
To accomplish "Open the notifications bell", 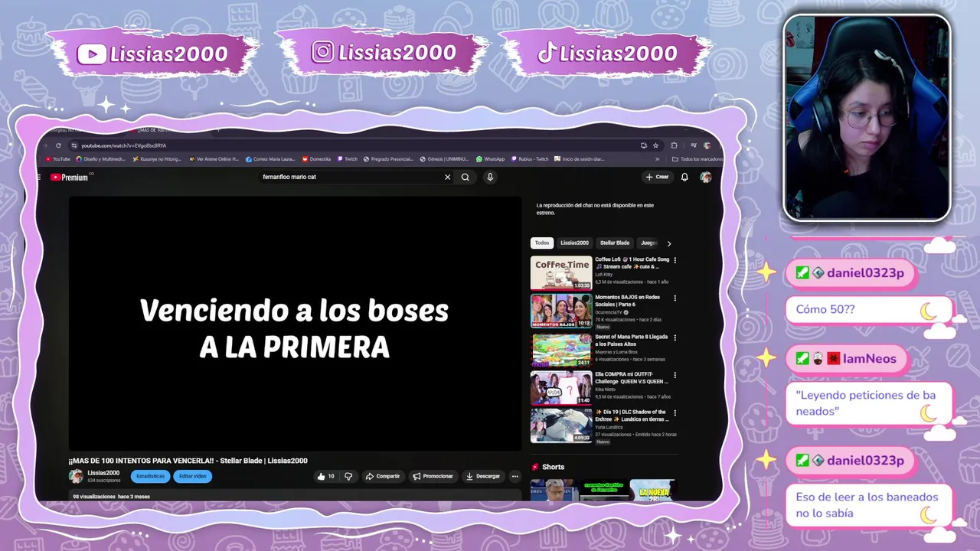I will pyautogui.click(x=684, y=177).
